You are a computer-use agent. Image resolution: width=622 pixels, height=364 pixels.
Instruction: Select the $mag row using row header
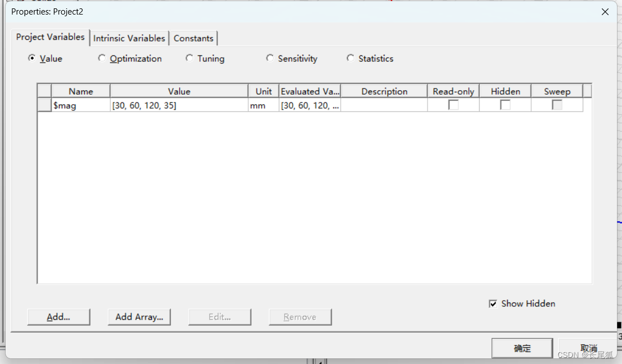(44, 105)
